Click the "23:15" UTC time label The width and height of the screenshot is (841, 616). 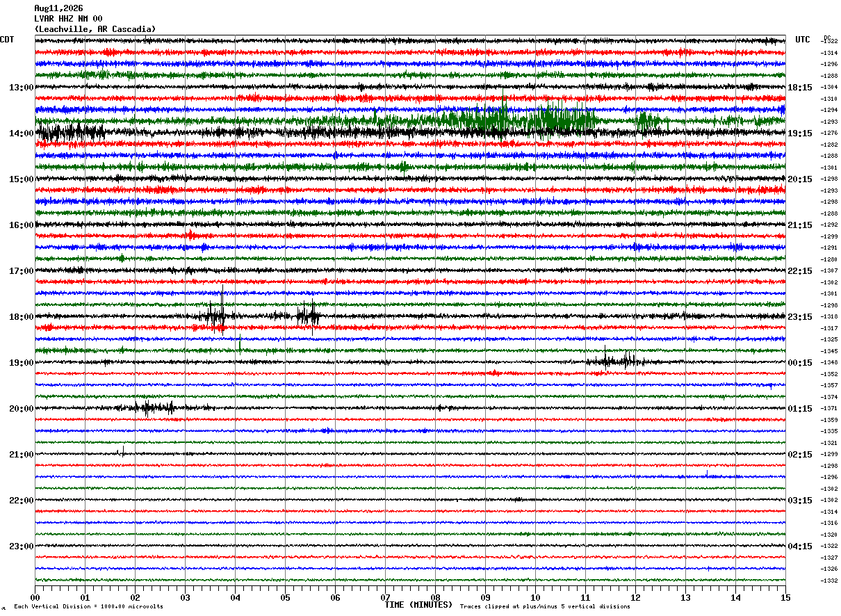click(800, 317)
